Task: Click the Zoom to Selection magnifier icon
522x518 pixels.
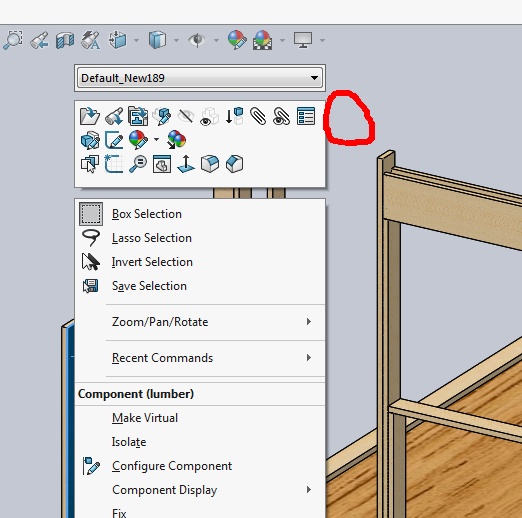Action: (x=138, y=164)
